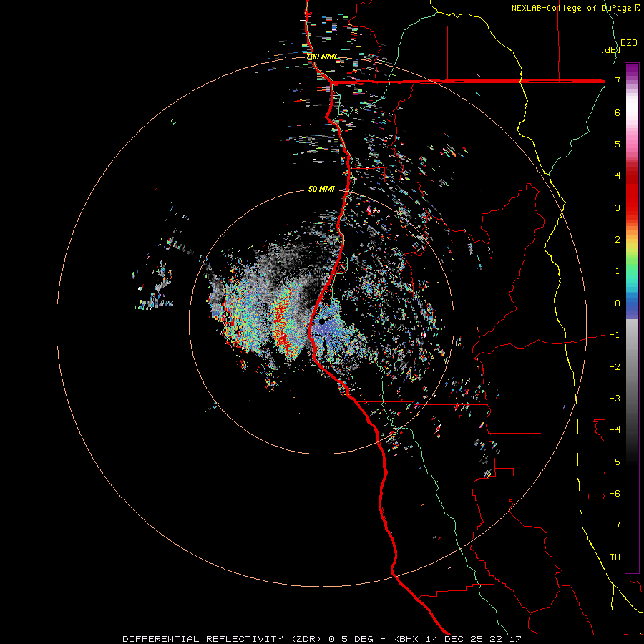
Task: Click the "4" value on the color scale
Action: pos(618,176)
